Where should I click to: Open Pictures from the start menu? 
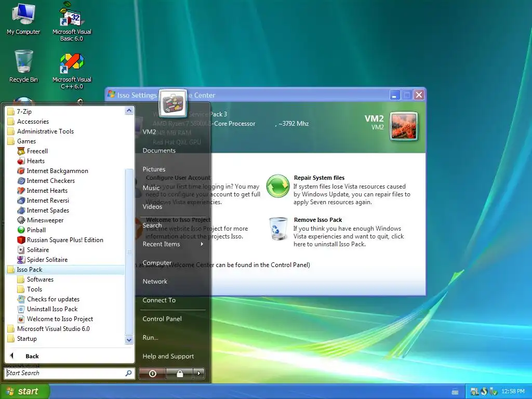point(154,169)
